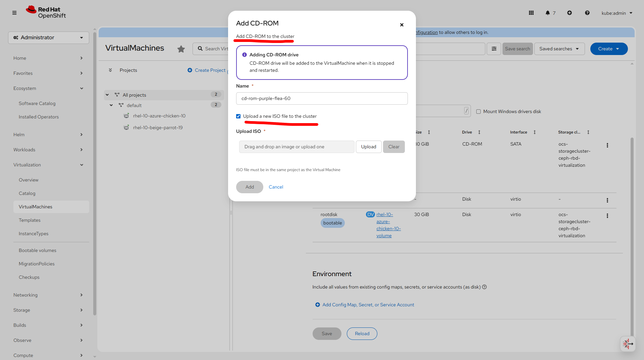
Task: Add Config Map, Secret, or Service Account
Action: 365,305
